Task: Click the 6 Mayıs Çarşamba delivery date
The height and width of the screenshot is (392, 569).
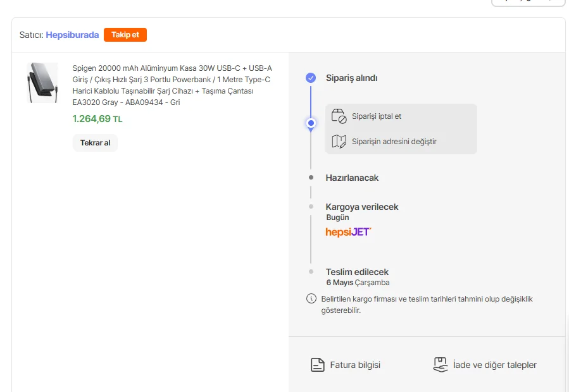Action: (x=358, y=283)
